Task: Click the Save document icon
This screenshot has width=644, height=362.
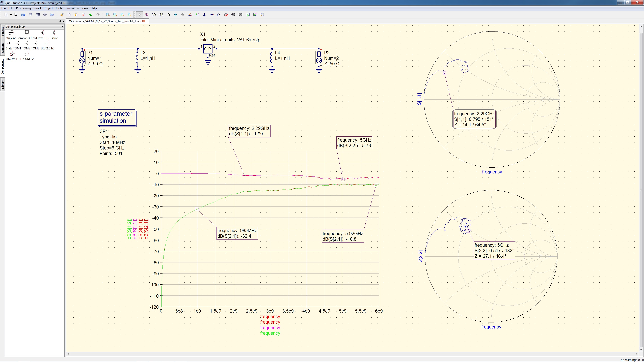Action: click(31, 15)
